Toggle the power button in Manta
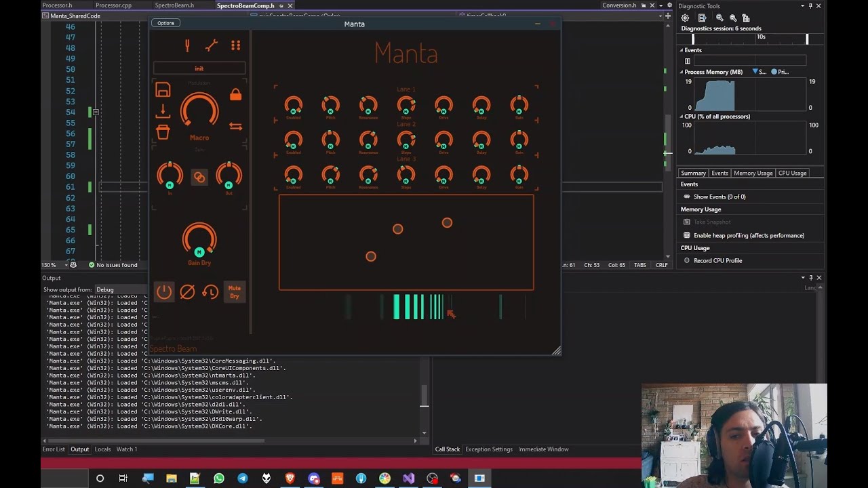 click(x=164, y=291)
